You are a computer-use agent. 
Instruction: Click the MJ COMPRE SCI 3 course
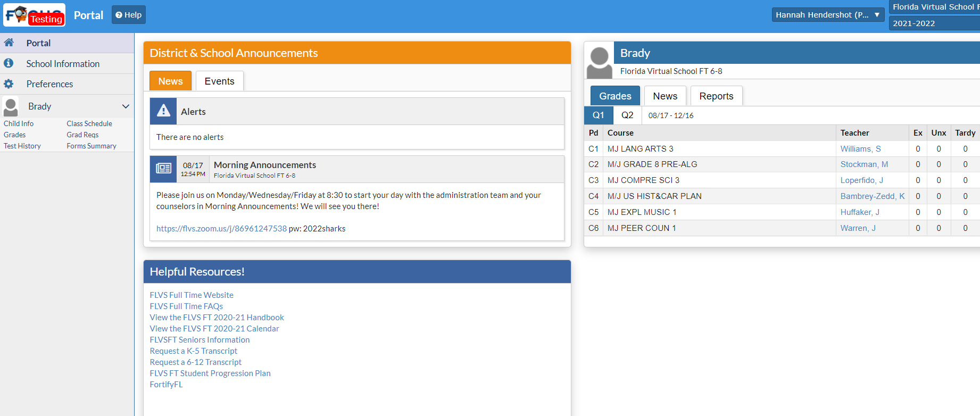643,180
